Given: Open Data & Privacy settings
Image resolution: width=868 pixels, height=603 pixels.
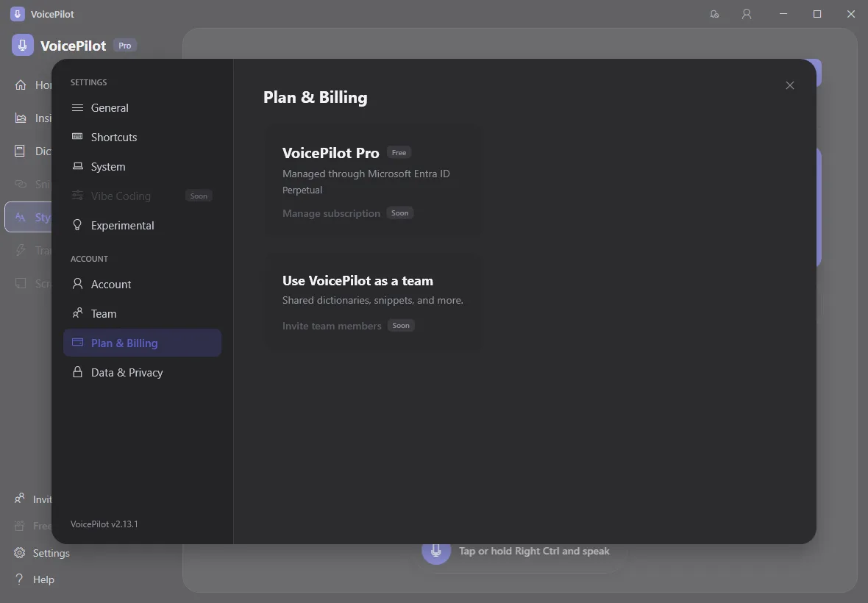Looking at the screenshot, I should click(142, 372).
